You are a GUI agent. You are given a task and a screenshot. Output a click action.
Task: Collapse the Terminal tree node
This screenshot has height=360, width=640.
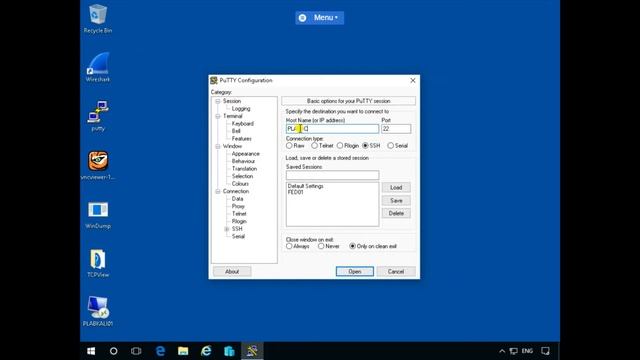coord(218,116)
